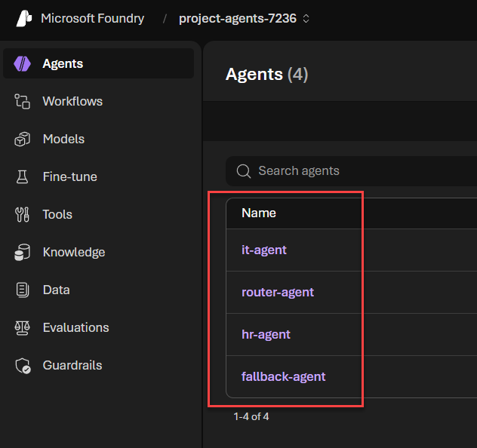Click the Microsoft Foundry logo icon
Image resolution: width=477 pixels, height=448 pixels.
[x=24, y=18]
